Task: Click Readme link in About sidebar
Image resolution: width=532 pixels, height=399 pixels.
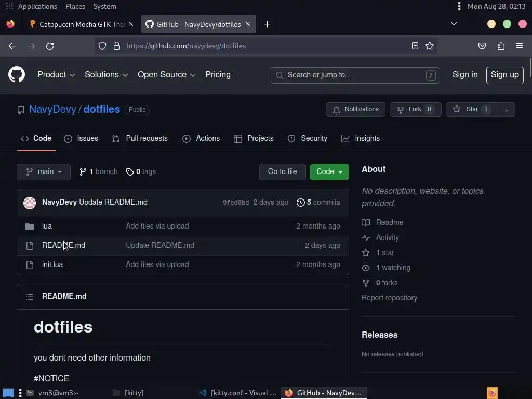Action: tap(382, 222)
